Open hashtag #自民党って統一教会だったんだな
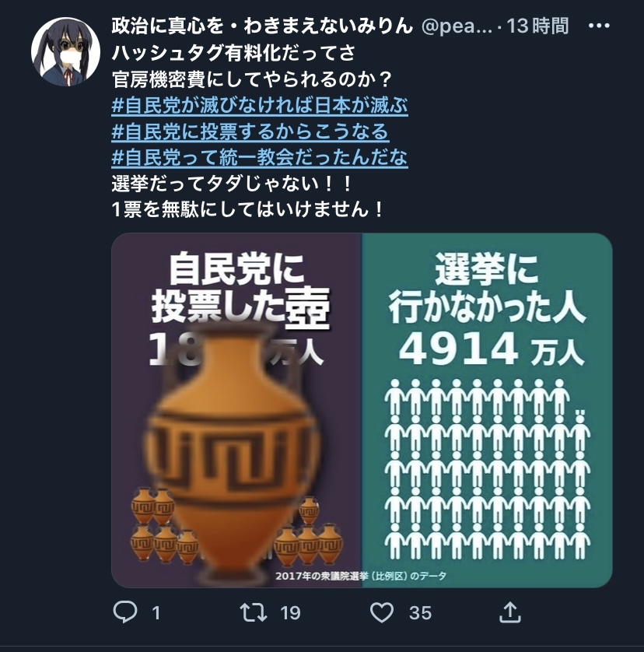Screen dimensions: 644x652 (x=260, y=157)
